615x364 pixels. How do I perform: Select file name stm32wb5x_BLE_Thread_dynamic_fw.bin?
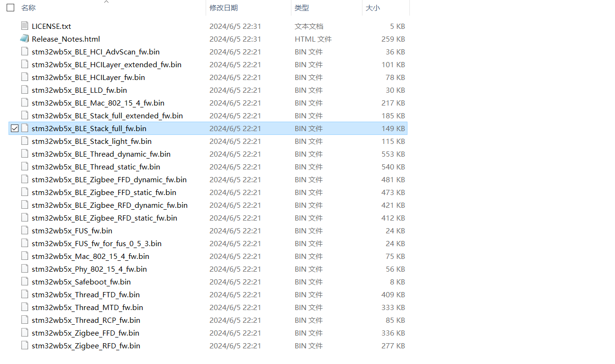(x=101, y=154)
